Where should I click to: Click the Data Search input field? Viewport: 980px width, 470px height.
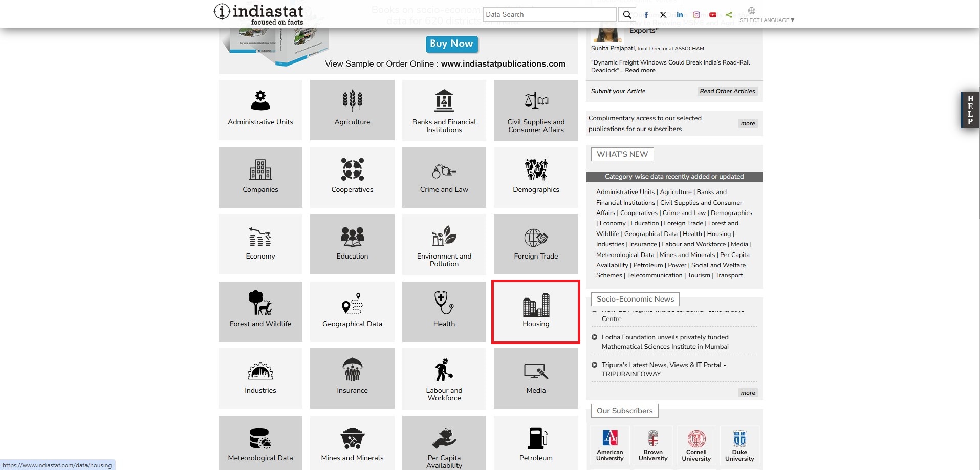[x=549, y=15]
